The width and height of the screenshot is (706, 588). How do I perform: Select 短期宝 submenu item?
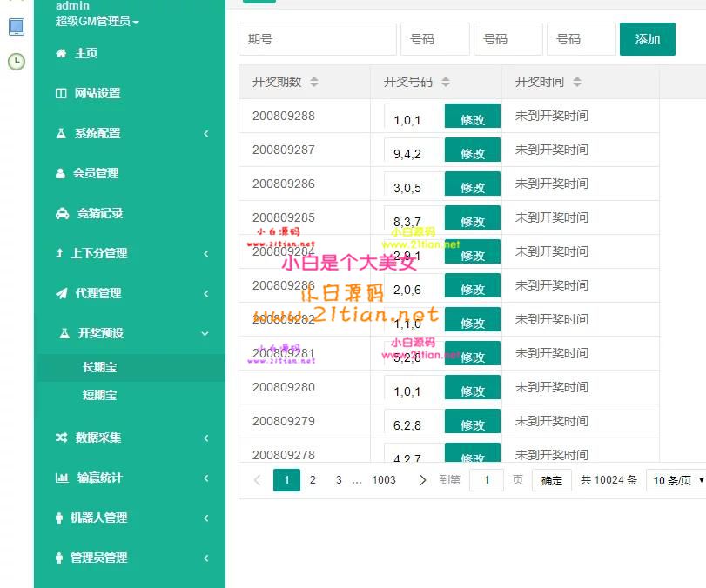click(99, 396)
